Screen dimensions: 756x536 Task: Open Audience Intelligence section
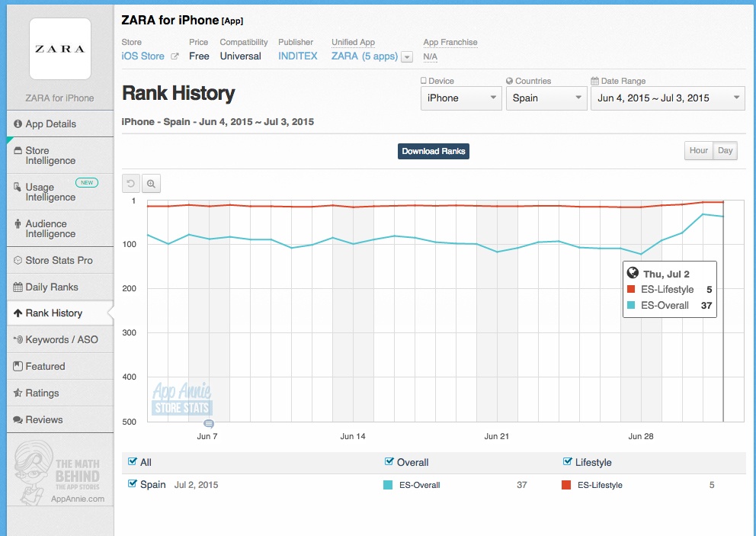60,229
